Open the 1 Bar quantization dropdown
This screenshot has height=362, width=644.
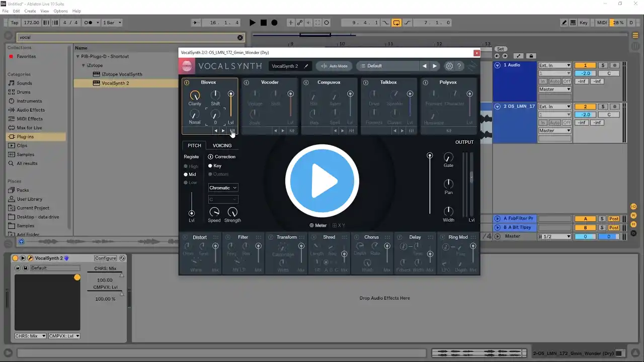click(112, 23)
